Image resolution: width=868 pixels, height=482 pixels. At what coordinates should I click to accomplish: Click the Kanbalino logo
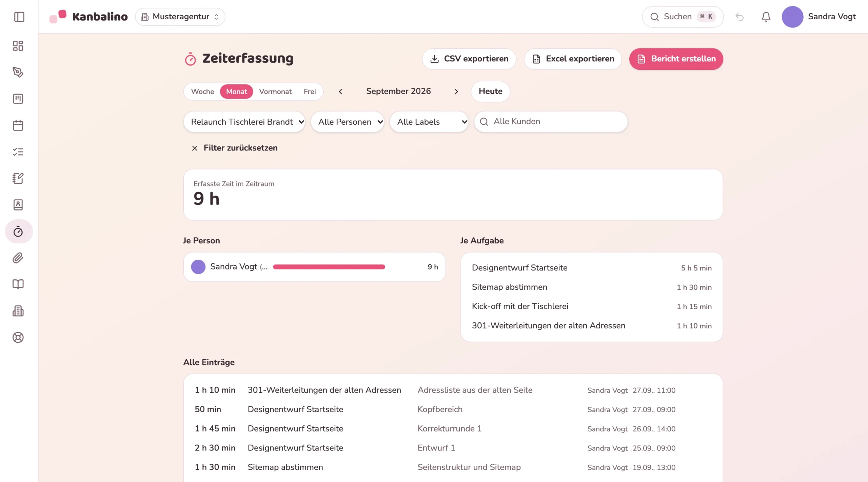click(x=88, y=17)
